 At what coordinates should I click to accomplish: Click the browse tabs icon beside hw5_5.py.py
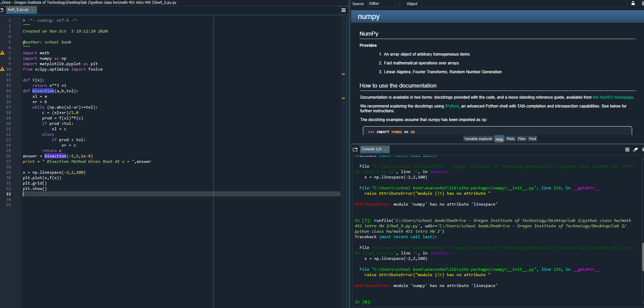click(x=2, y=10)
